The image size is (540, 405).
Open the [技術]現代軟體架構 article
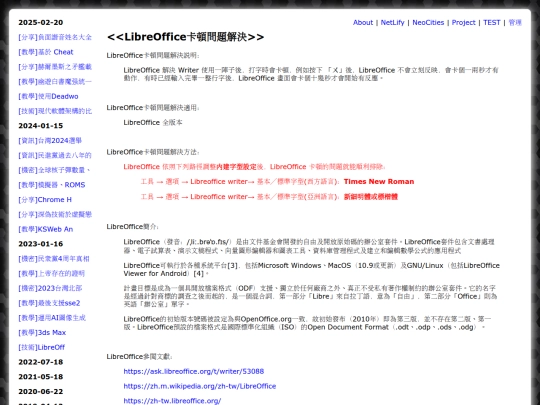click(55, 111)
